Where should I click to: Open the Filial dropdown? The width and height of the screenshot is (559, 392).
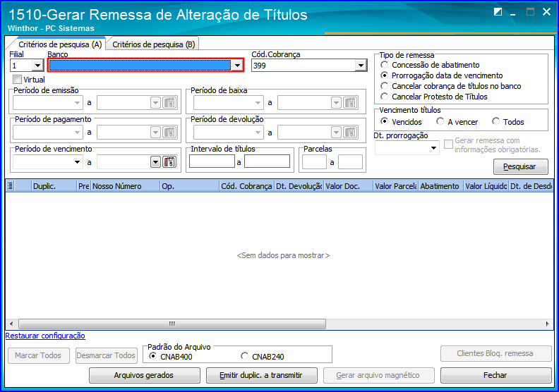point(37,66)
